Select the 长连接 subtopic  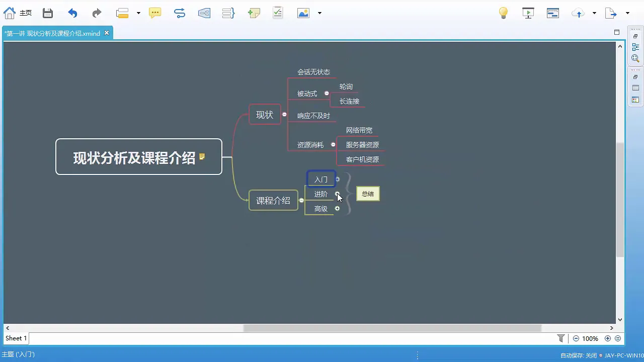(349, 101)
